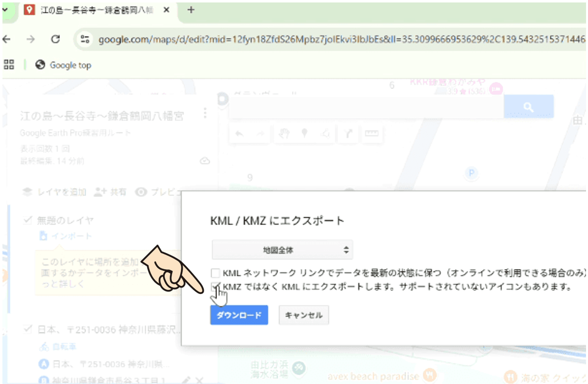Click the magnifier search button on the map
The image size is (588, 384).
click(528, 107)
